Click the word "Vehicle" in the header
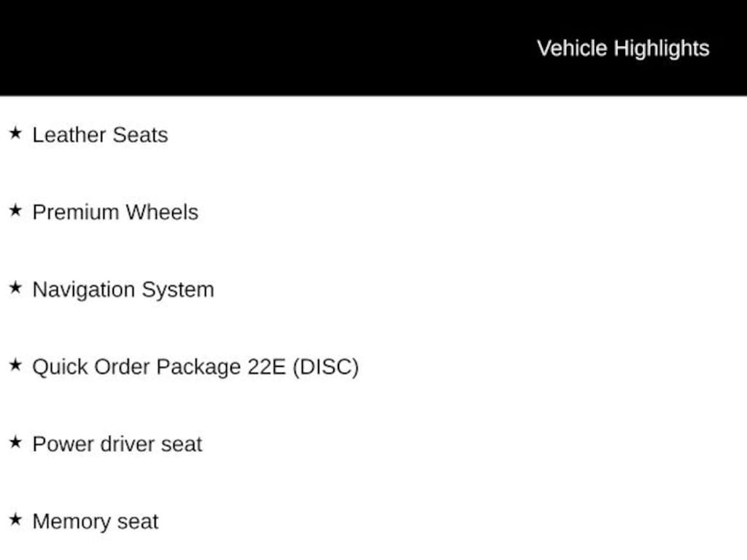This screenshot has width=747, height=560. (x=572, y=48)
